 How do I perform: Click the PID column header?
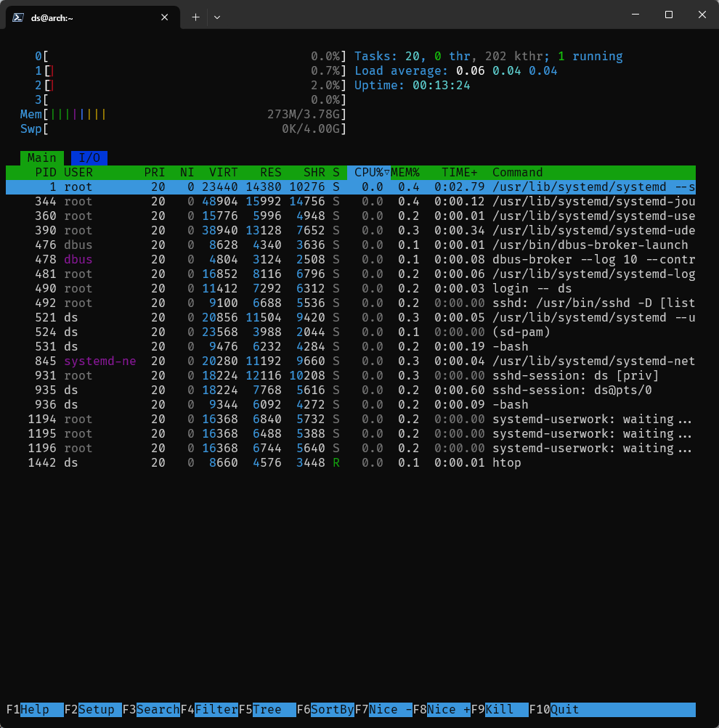46,172
